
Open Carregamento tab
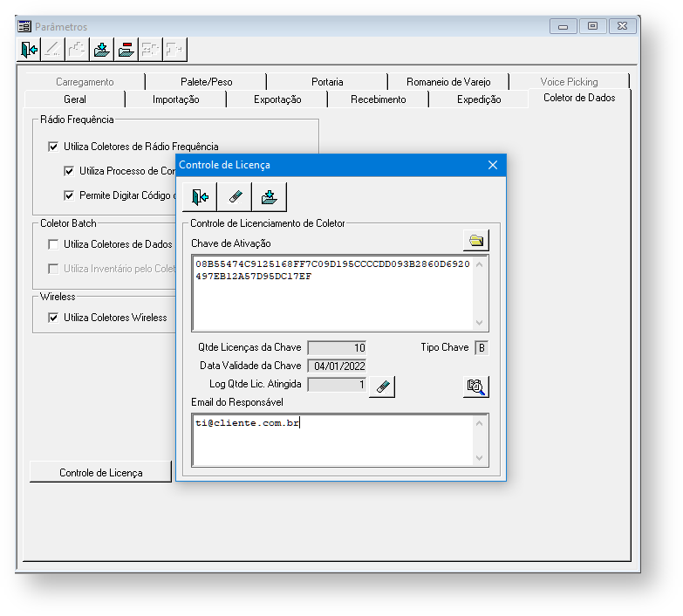point(85,82)
